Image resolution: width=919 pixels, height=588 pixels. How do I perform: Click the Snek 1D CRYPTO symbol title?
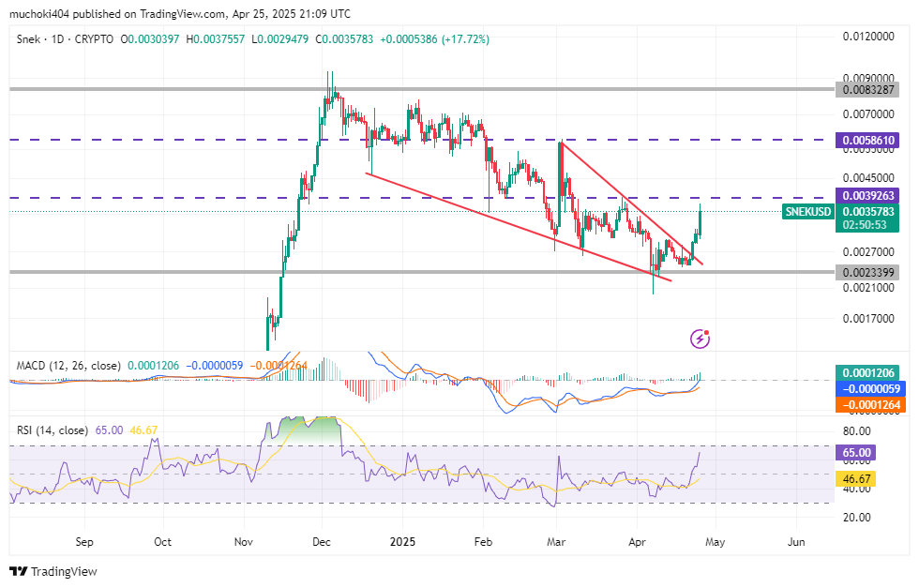click(62, 39)
